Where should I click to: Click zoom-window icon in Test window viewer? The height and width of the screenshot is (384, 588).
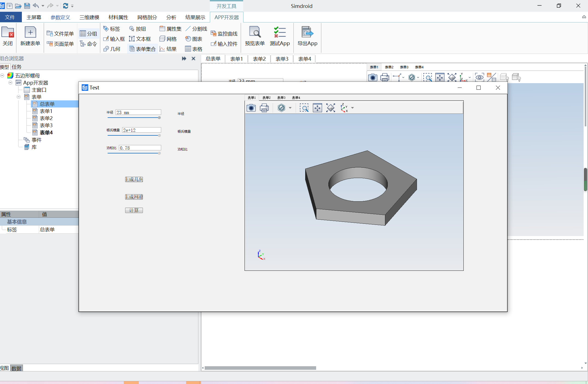click(x=304, y=108)
